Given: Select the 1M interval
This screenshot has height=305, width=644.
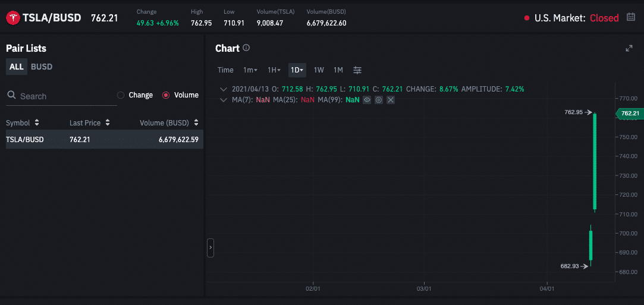Looking at the screenshot, I should pyautogui.click(x=338, y=70).
